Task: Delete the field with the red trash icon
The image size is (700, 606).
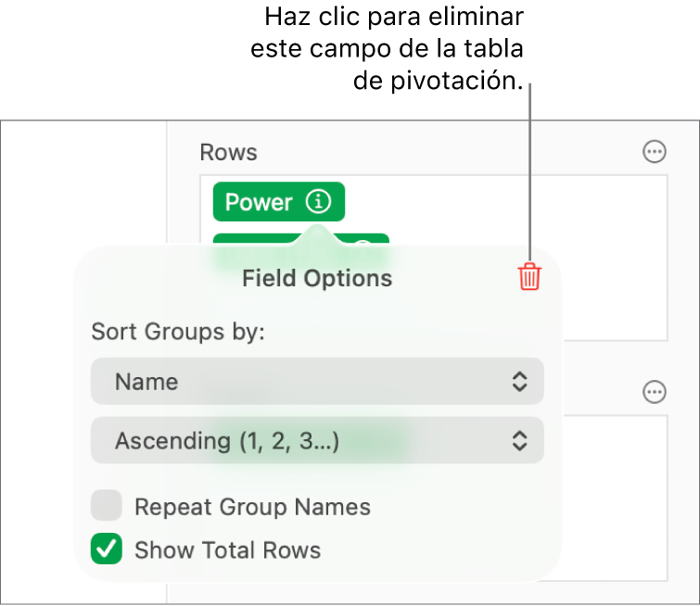Action: [529, 277]
